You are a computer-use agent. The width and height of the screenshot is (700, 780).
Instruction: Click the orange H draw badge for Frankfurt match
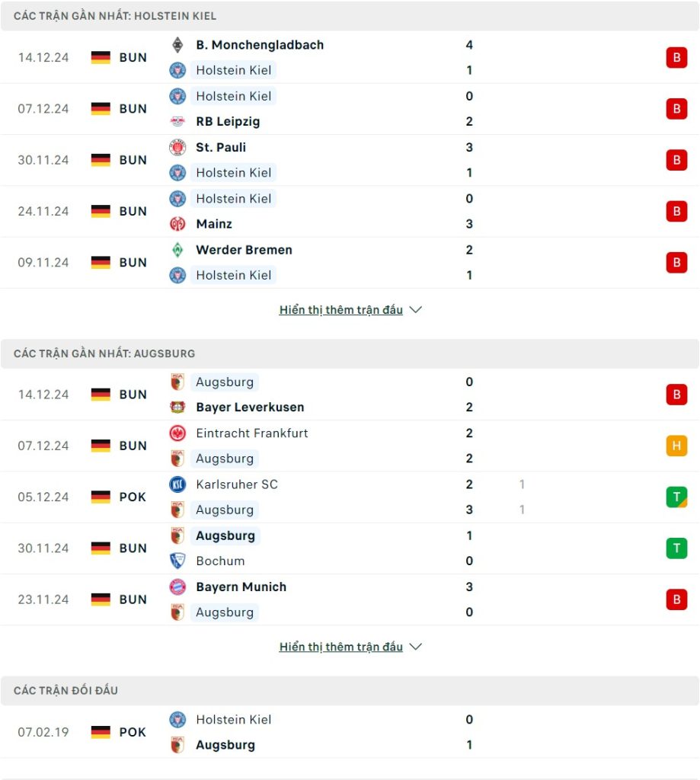pyautogui.click(x=676, y=446)
